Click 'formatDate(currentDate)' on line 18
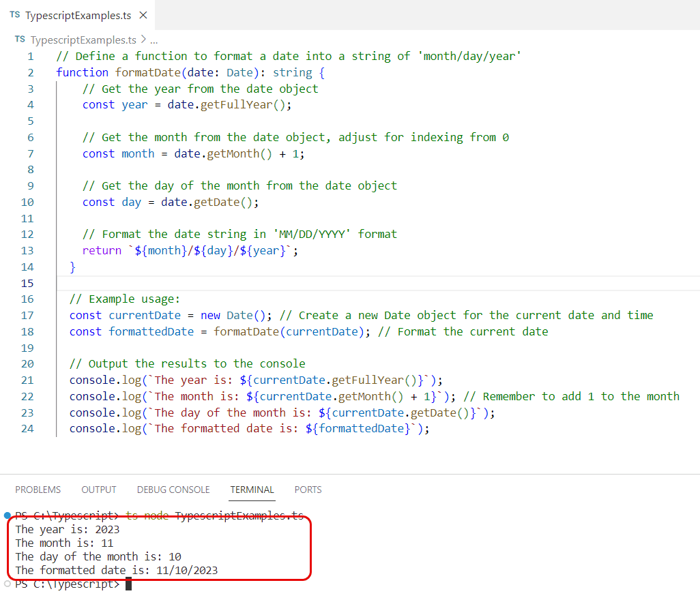Viewport: 700px width, 600px height. pos(289,332)
